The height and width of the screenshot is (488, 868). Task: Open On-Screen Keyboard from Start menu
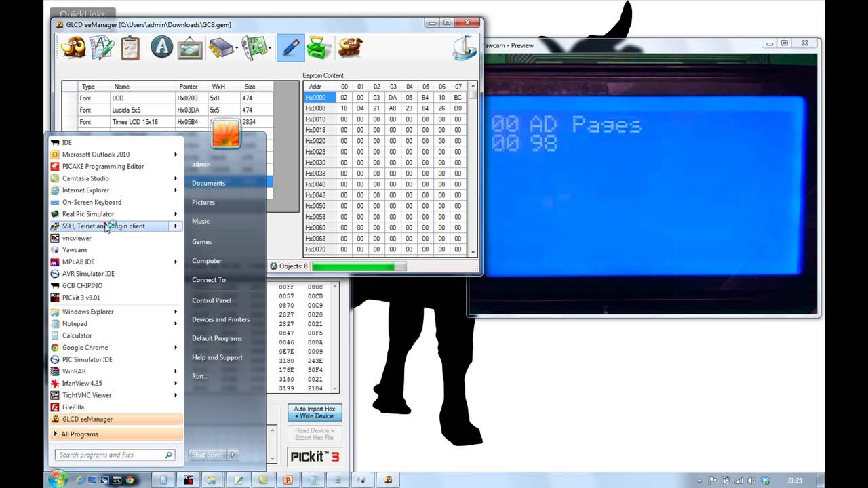coord(116,202)
